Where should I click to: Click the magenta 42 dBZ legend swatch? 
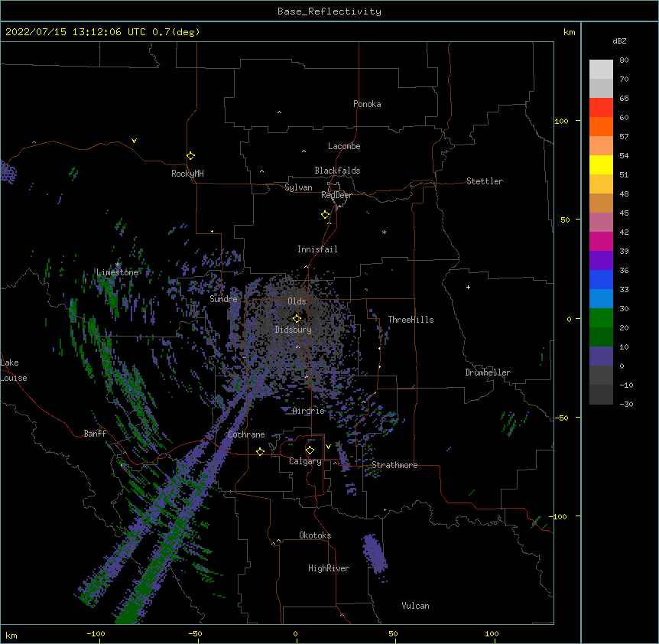pos(601,241)
